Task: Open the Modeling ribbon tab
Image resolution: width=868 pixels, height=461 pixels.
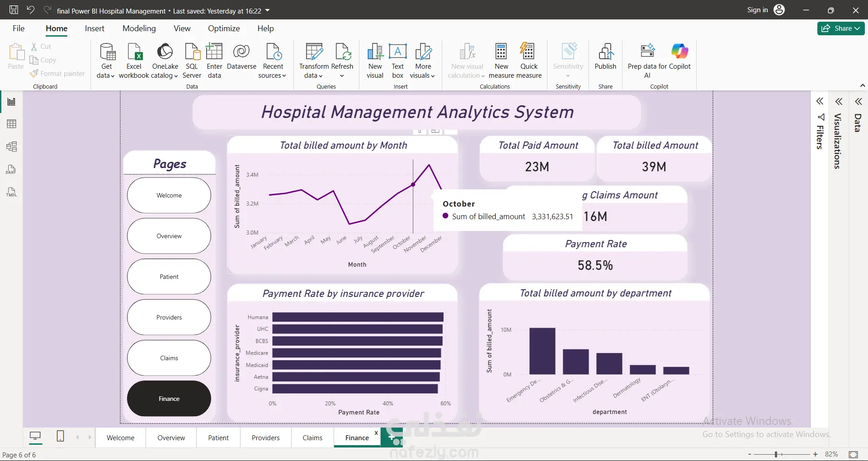Action: [139, 28]
